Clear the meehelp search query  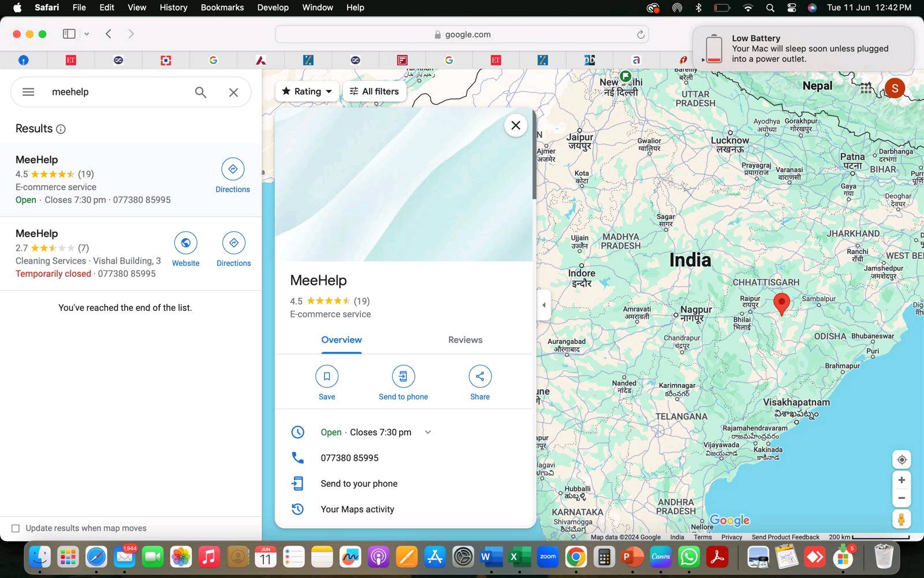233,92
